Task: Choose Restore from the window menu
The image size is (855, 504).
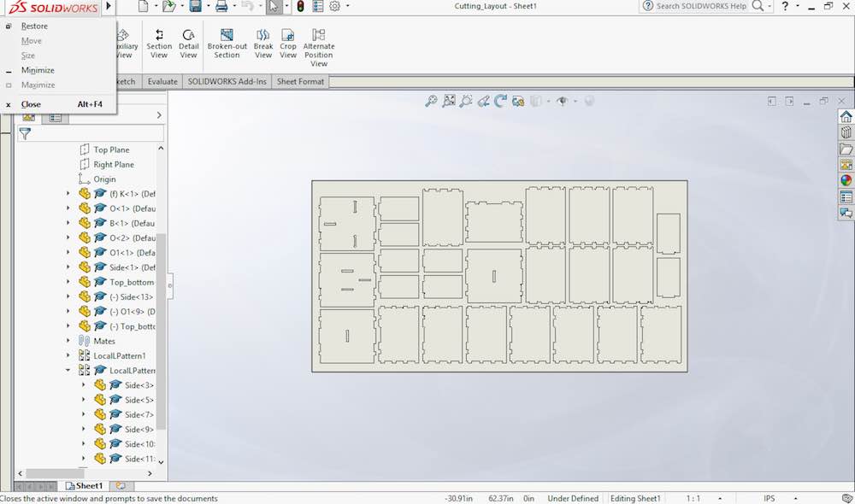Action: 34,26
